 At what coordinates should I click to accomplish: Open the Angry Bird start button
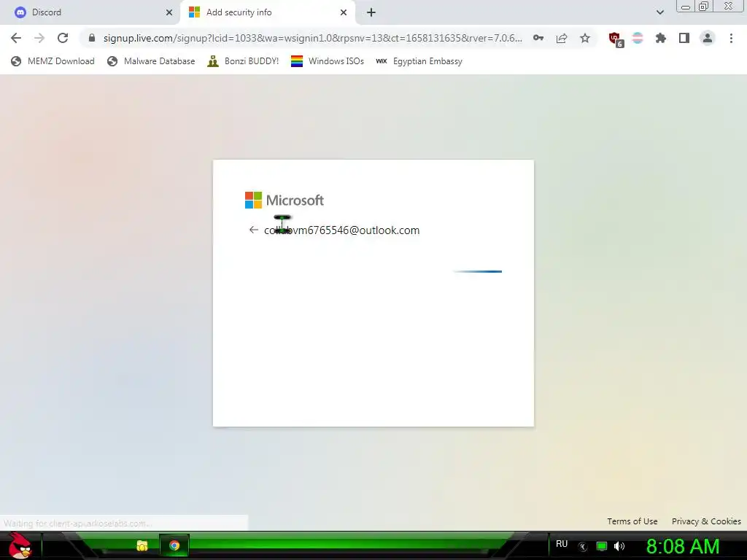20,545
